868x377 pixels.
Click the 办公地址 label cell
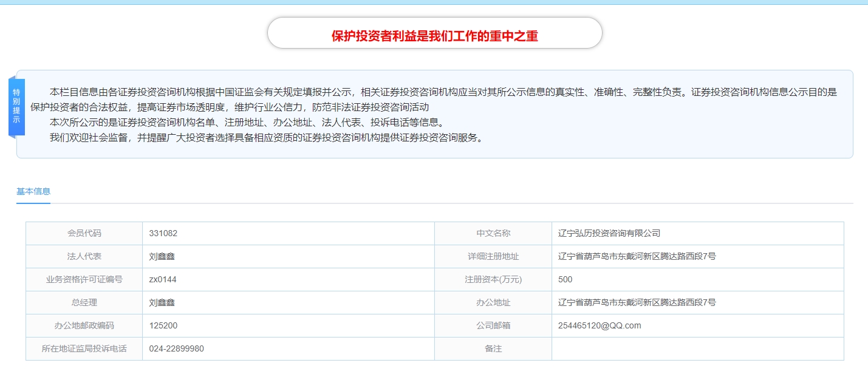click(493, 302)
